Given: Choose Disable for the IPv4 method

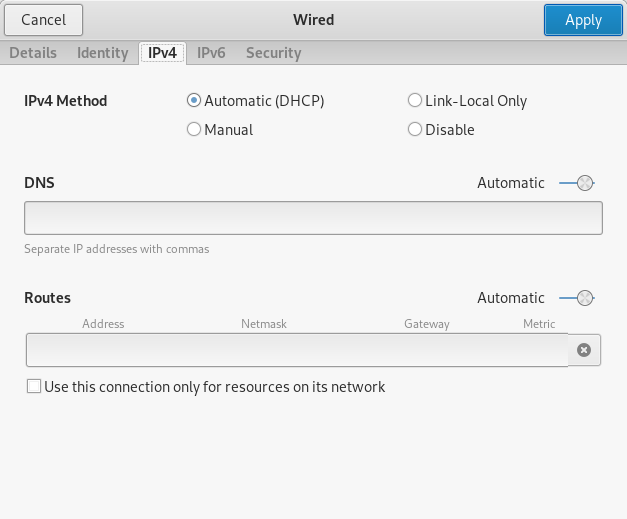Looking at the screenshot, I should coord(415,129).
